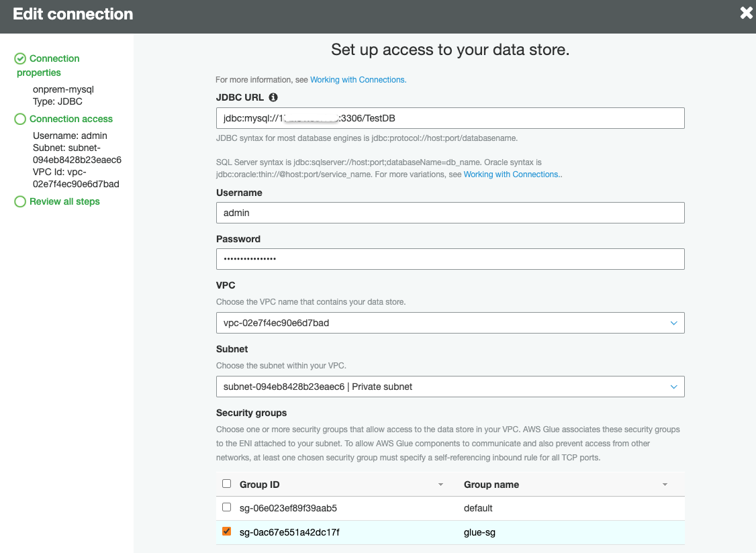Jump to Review all steps
The image size is (756, 553).
64,201
